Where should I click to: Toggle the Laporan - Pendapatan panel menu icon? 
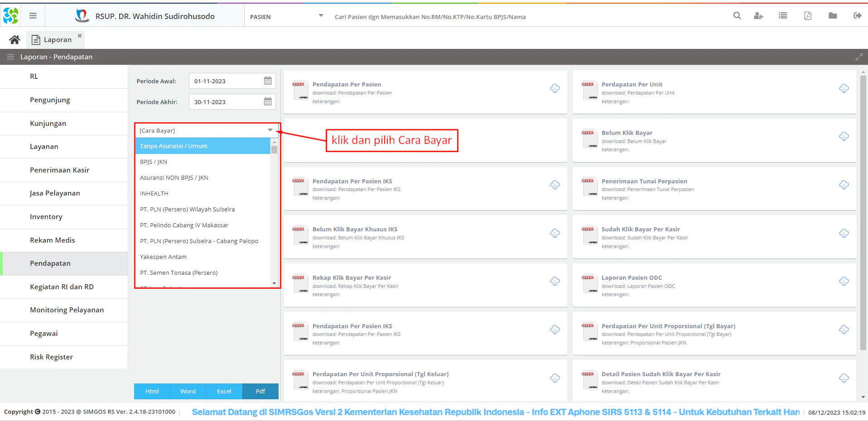coord(10,57)
